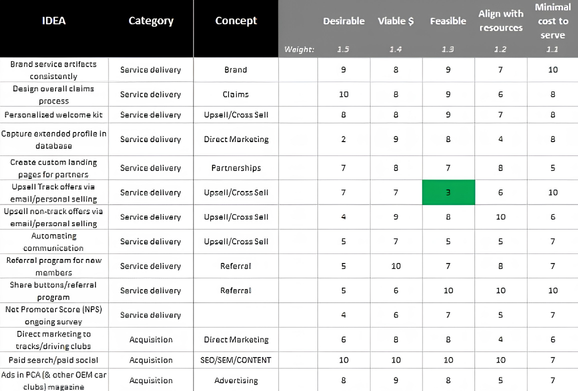
Task: Select Minimal cost 10 in Brand row
Action: click(x=553, y=70)
